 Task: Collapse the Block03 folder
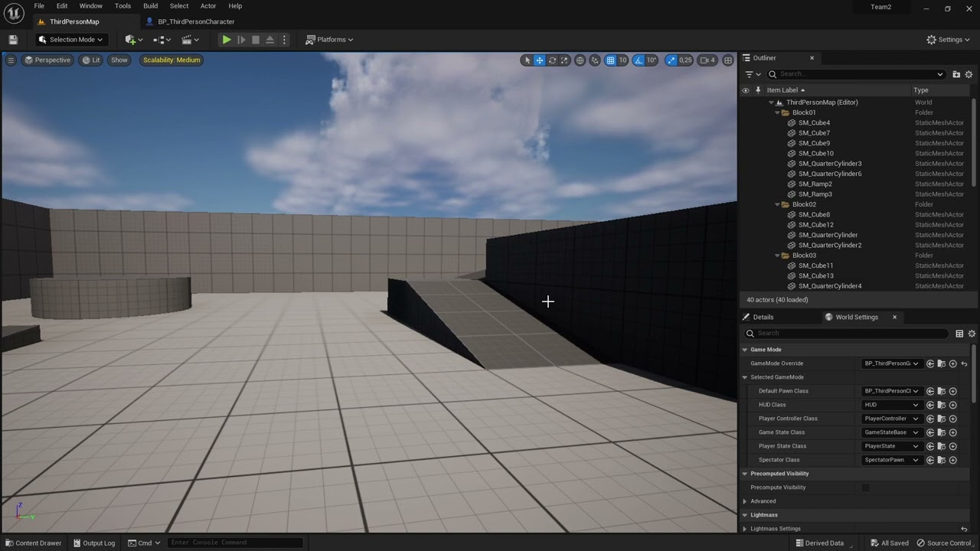click(x=777, y=256)
